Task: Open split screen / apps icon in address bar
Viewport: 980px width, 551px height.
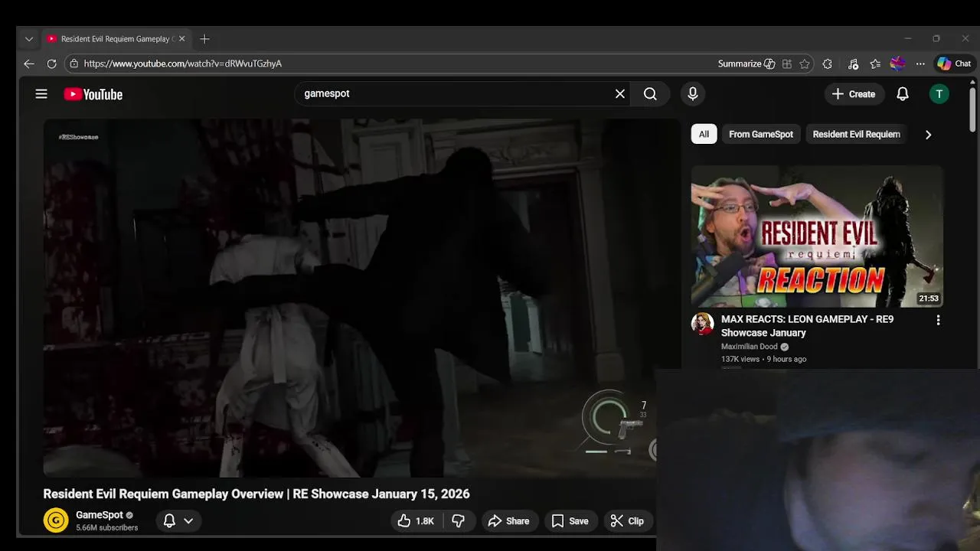Action: pyautogui.click(x=787, y=64)
